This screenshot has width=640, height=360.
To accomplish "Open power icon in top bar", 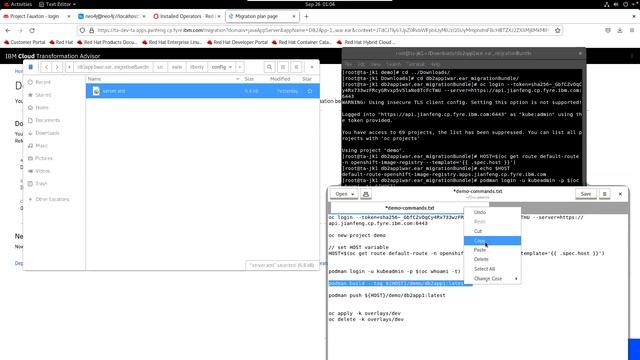I will (x=625, y=4).
